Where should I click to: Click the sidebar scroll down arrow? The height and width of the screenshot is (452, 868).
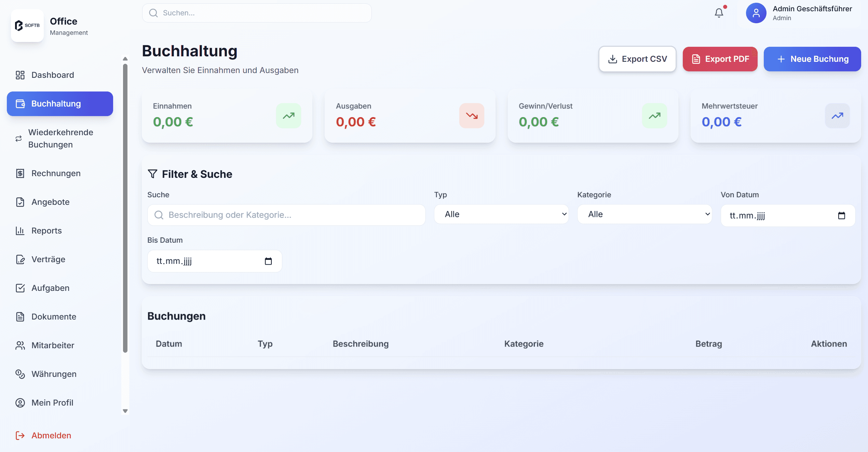point(125,411)
